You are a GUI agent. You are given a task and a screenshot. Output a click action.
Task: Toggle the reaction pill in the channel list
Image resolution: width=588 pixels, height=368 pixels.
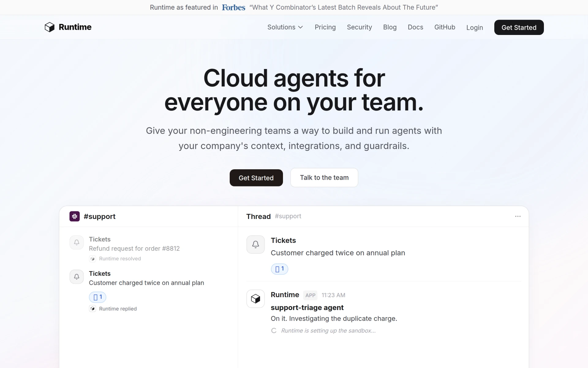97,297
